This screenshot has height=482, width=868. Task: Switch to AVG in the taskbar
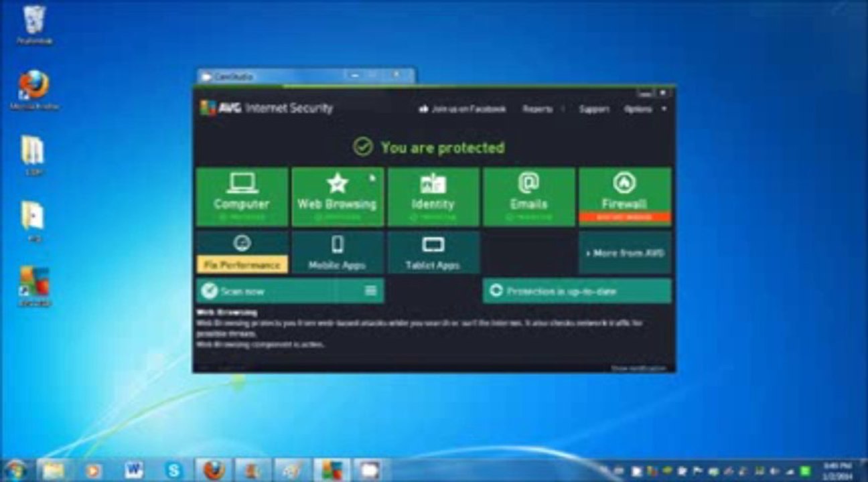pyautogui.click(x=332, y=470)
